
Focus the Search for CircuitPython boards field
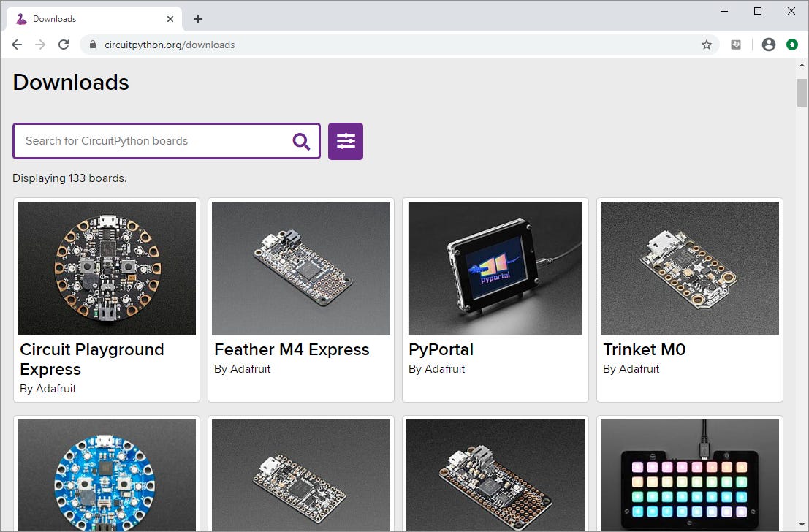[x=167, y=141]
